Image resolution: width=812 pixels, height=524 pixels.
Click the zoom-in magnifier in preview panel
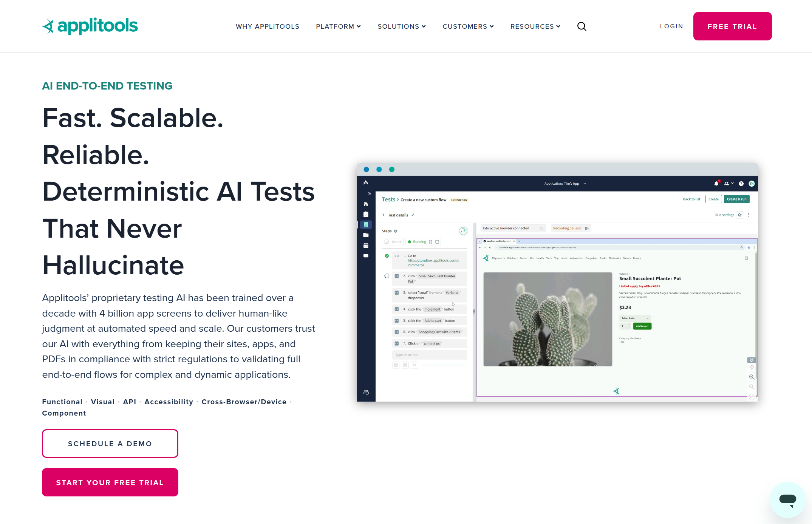[x=752, y=377]
